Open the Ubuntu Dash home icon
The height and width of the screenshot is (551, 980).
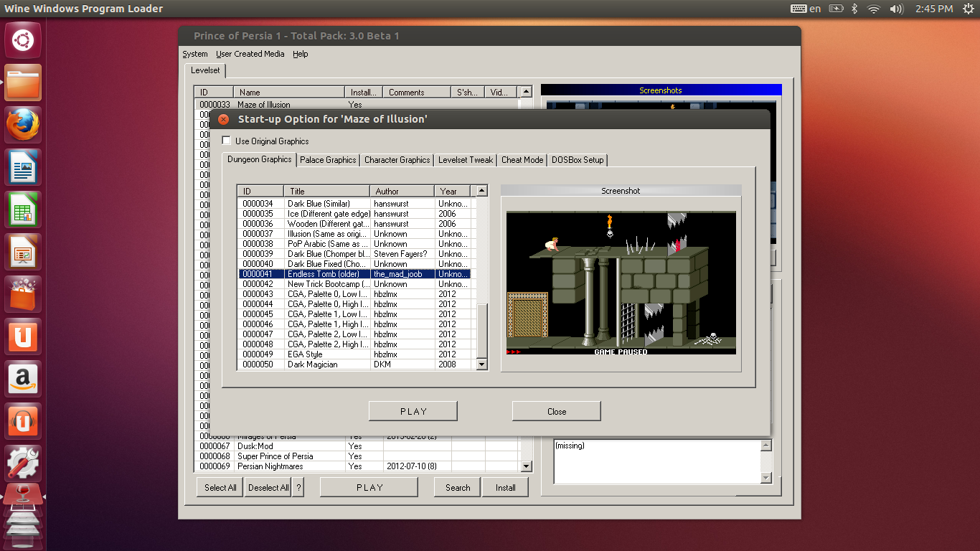click(24, 39)
